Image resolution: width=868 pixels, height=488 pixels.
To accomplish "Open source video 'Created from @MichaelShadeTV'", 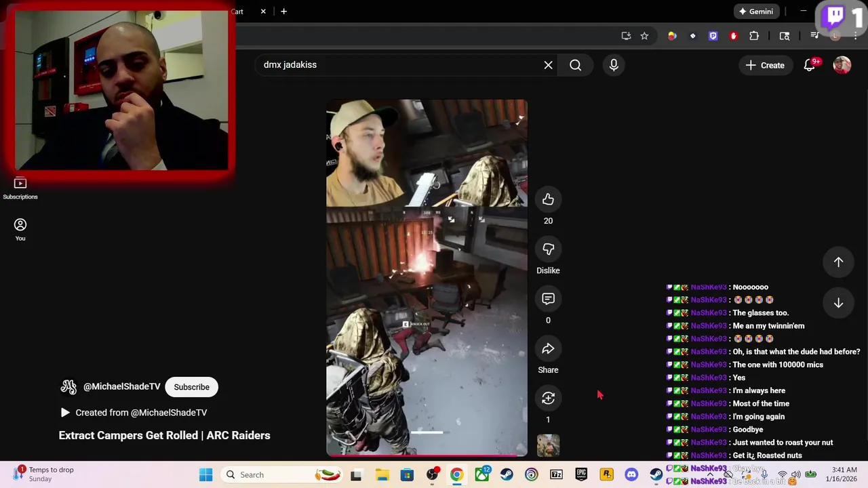I will coord(134,412).
